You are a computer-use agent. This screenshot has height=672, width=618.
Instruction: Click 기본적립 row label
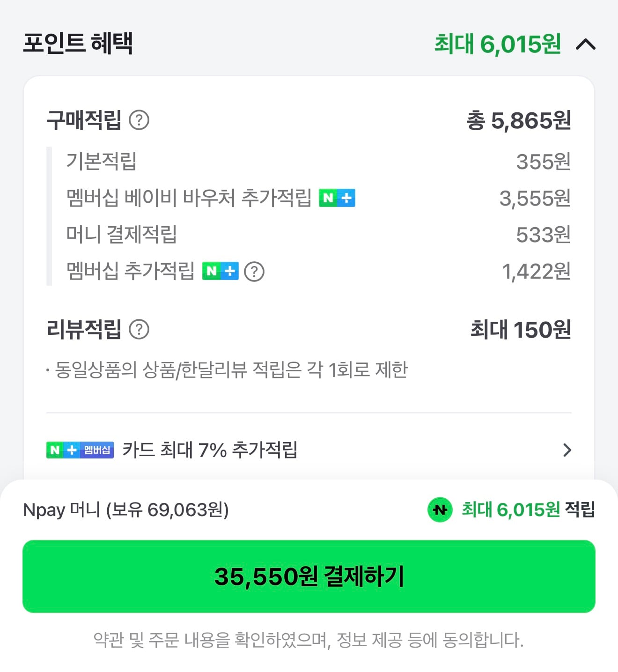[101, 161]
